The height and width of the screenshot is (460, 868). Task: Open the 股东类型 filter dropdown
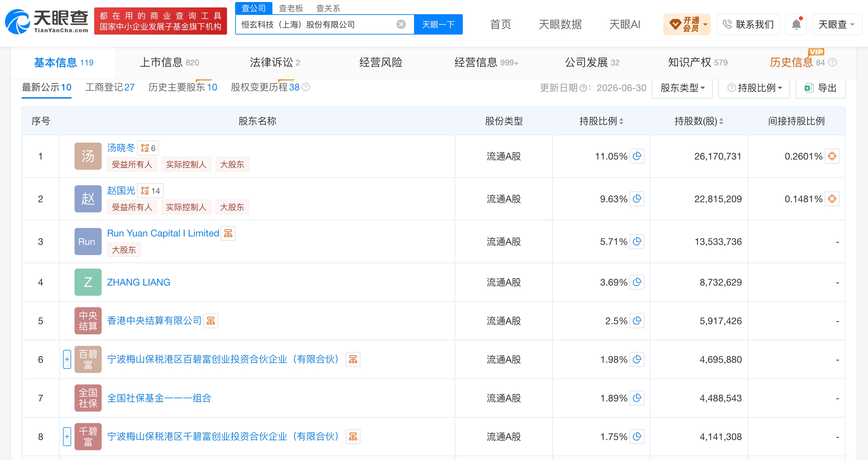point(682,88)
